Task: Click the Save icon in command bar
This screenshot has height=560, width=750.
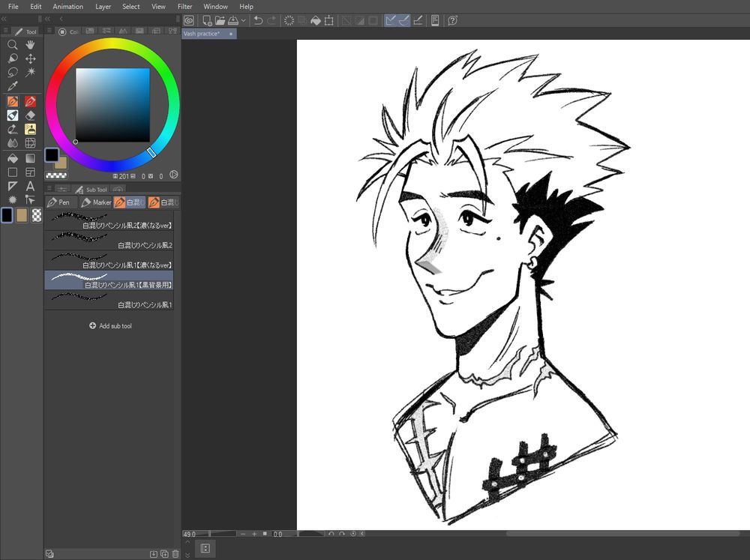Action: (x=233, y=20)
